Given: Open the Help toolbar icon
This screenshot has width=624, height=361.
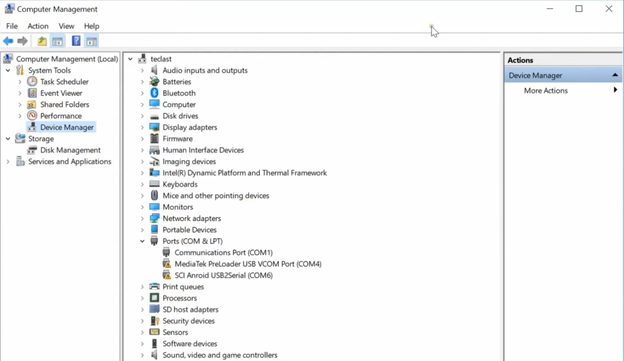Looking at the screenshot, I should (76, 41).
